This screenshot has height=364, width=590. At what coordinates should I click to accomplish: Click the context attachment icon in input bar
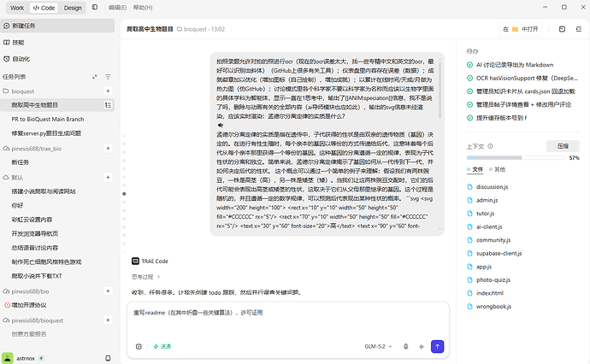(139, 347)
